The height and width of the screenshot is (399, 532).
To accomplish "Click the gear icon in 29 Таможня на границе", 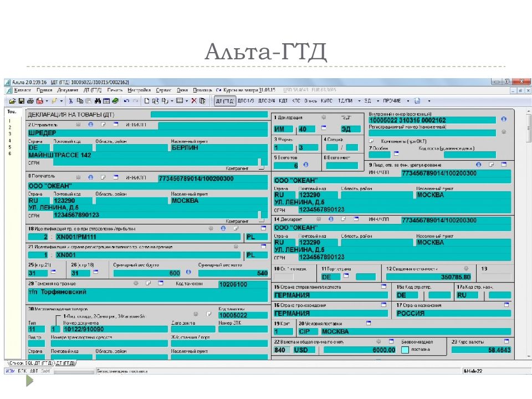I will click(x=136, y=283).
